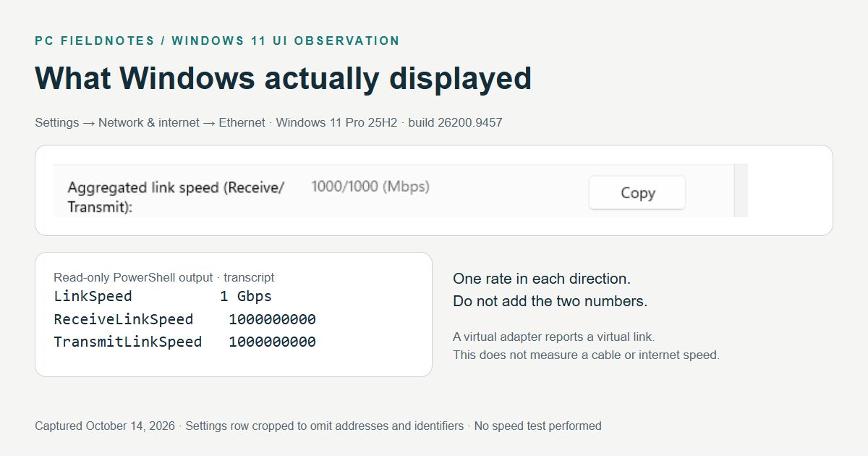Click the "Read-only PowerShell output · transcript" caption

point(164,278)
